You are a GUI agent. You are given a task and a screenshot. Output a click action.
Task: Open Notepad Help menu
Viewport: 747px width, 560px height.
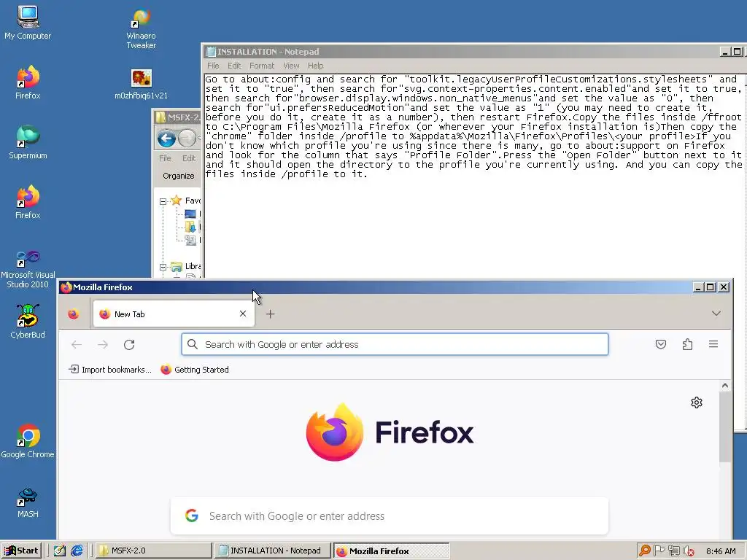(x=315, y=66)
